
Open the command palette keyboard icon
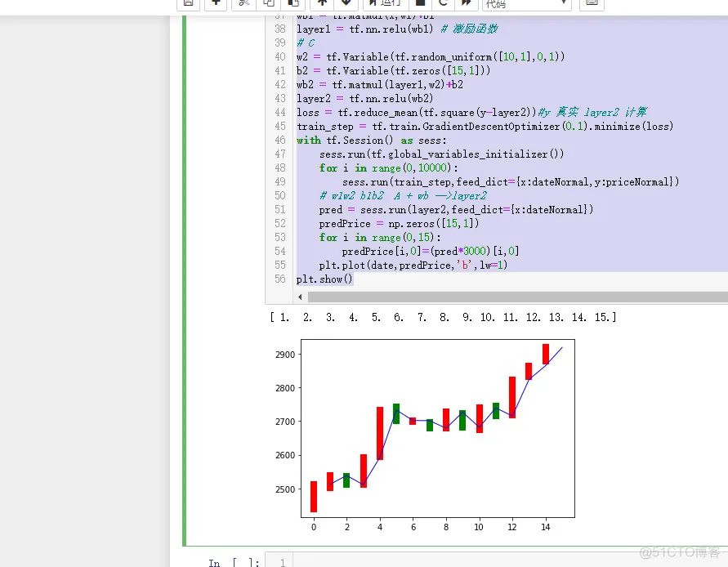pos(592,3)
